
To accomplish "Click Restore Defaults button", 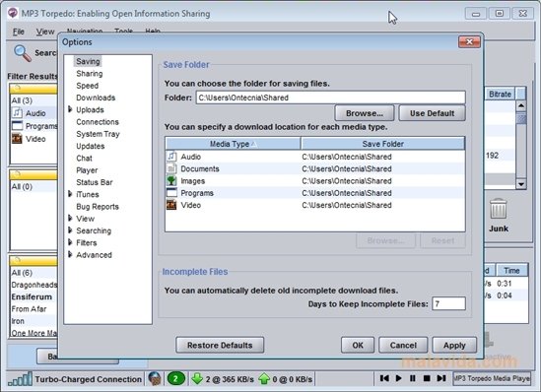I will tap(220, 345).
